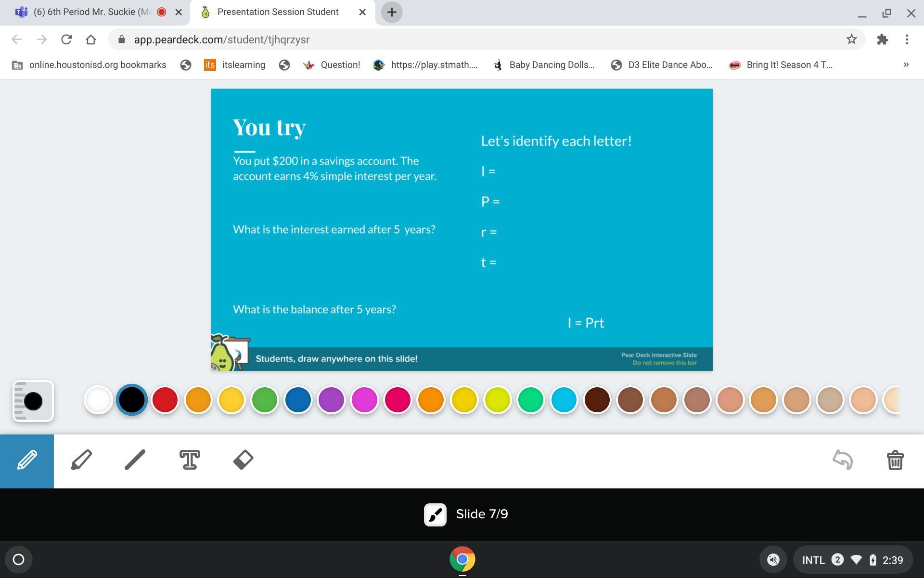This screenshot has height=578, width=924.
Task: Open the Chrome extensions puzzle icon
Action: pyautogui.click(x=882, y=39)
